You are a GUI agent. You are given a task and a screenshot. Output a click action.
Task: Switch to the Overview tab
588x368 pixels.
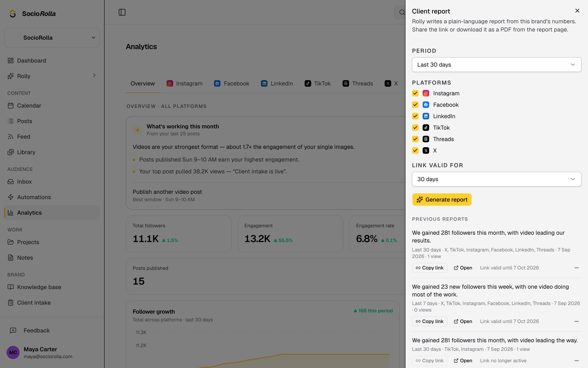point(143,83)
